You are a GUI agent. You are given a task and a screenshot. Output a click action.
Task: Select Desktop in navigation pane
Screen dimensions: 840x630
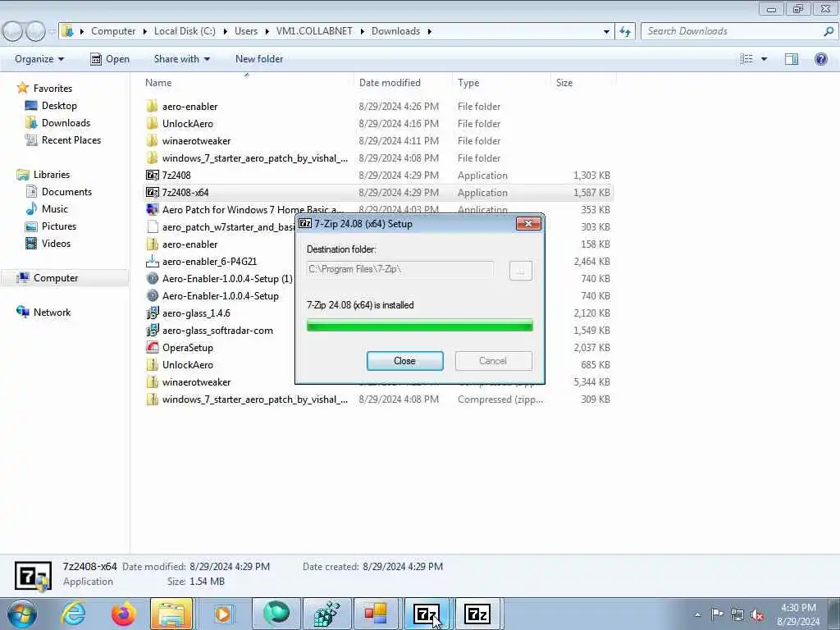pos(59,106)
